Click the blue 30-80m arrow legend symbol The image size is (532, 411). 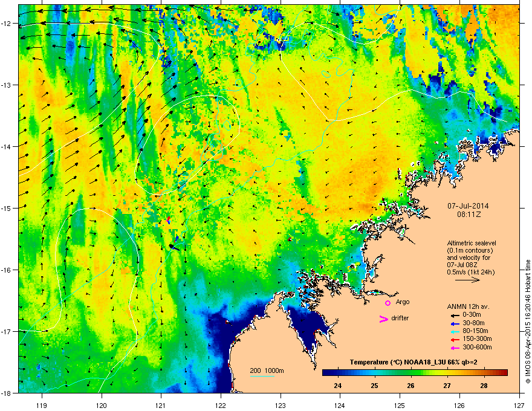[x=456, y=323]
